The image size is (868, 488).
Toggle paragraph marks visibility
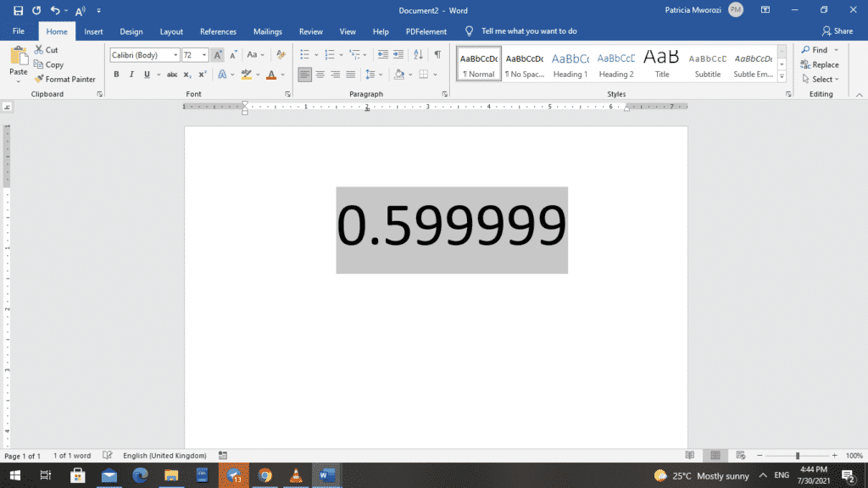point(437,55)
